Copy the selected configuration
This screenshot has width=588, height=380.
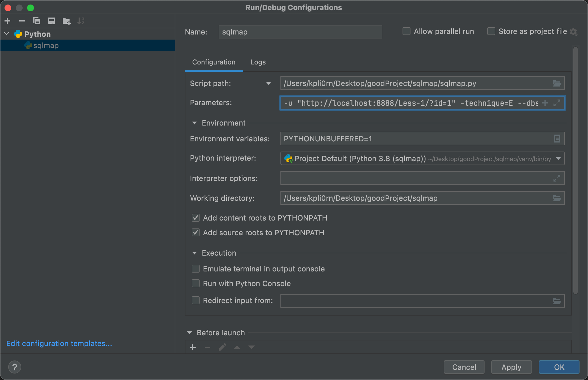click(x=37, y=21)
